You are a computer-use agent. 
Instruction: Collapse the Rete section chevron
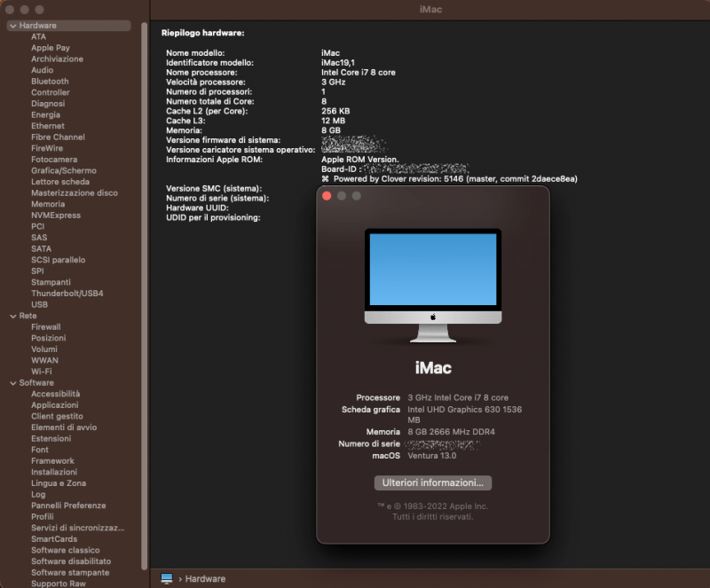tap(13, 316)
